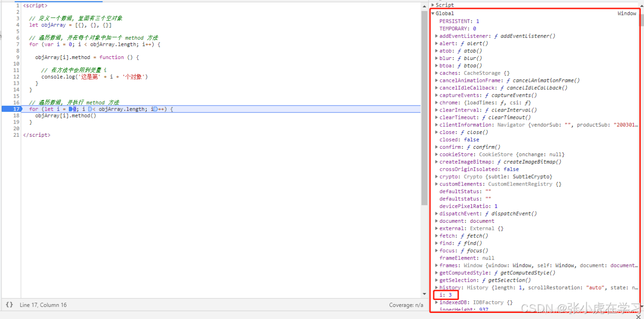
Task: Expand the alert function entry
Action: point(436,43)
